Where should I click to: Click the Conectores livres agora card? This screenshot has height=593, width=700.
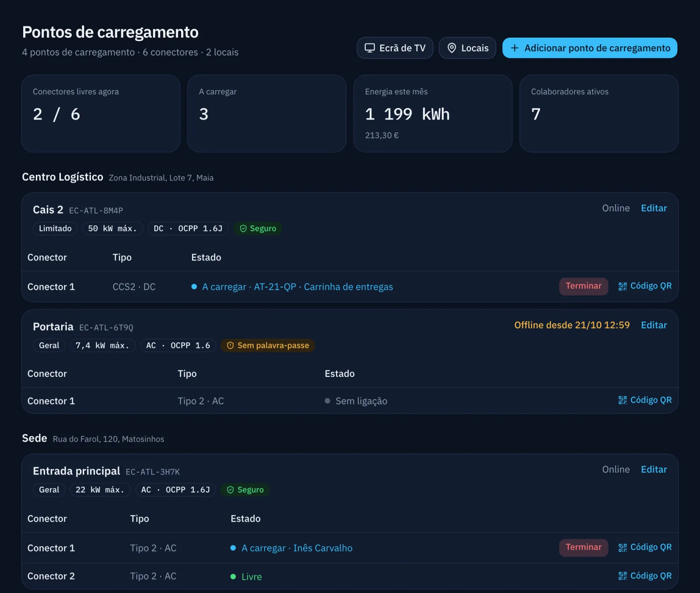tap(101, 113)
